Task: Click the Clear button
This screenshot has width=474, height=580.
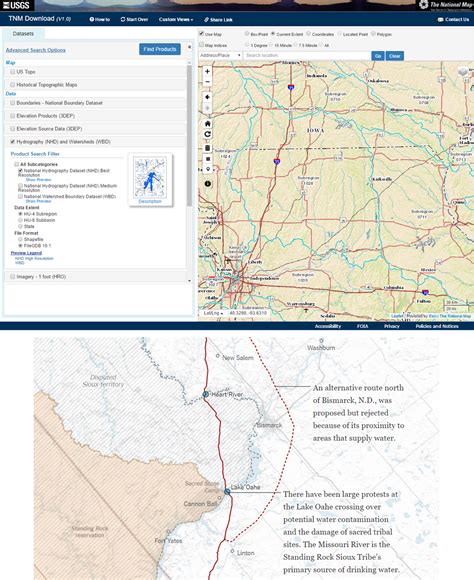Action: coord(395,56)
